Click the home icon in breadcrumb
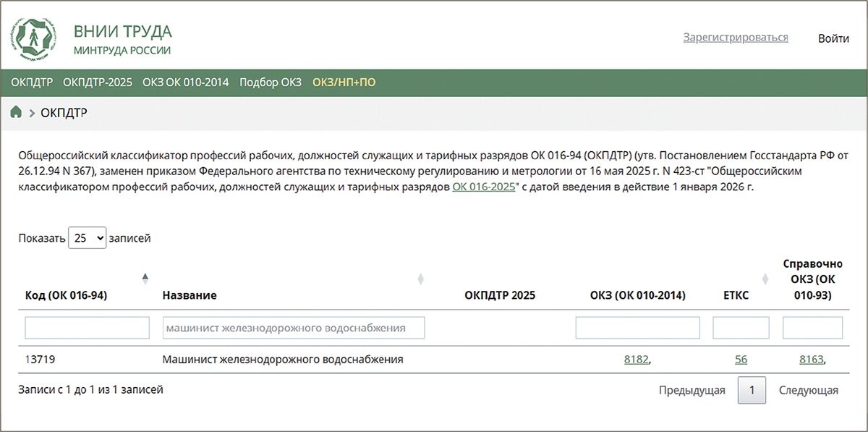The height and width of the screenshot is (432, 868). point(16,112)
